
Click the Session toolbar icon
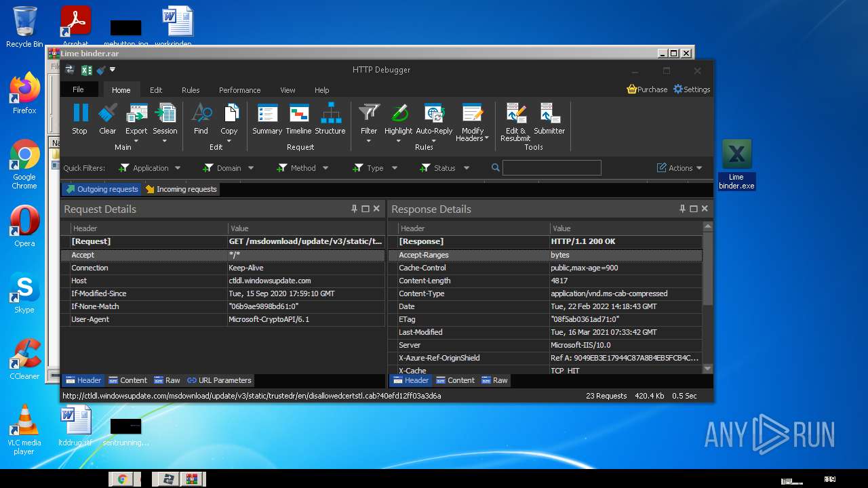point(165,113)
